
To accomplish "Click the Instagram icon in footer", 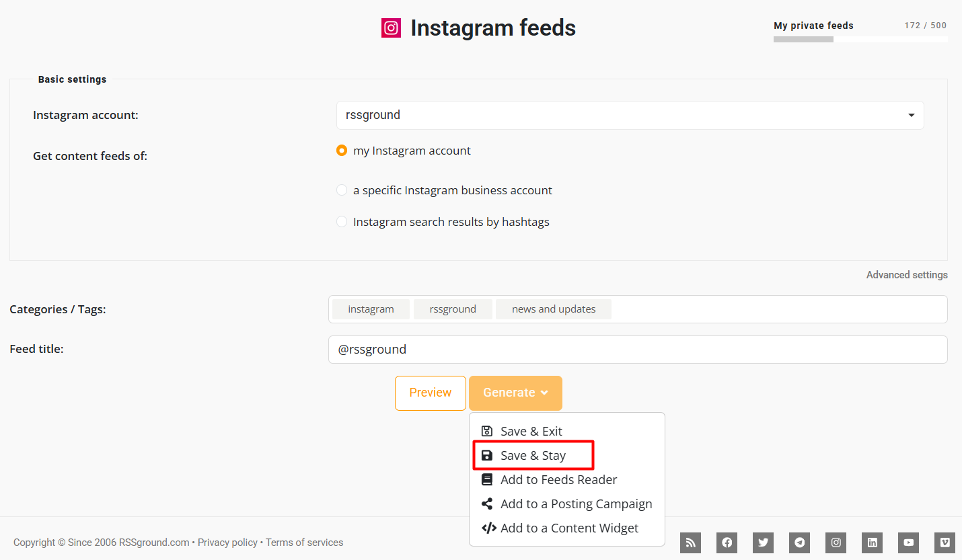I will (836, 543).
